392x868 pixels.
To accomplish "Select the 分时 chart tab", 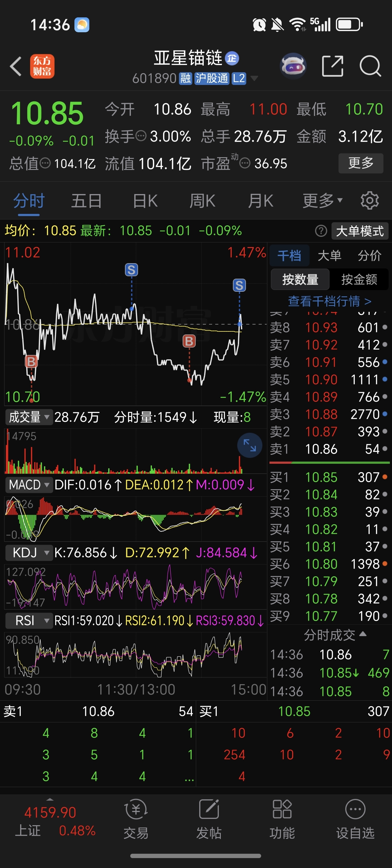I will (x=29, y=201).
